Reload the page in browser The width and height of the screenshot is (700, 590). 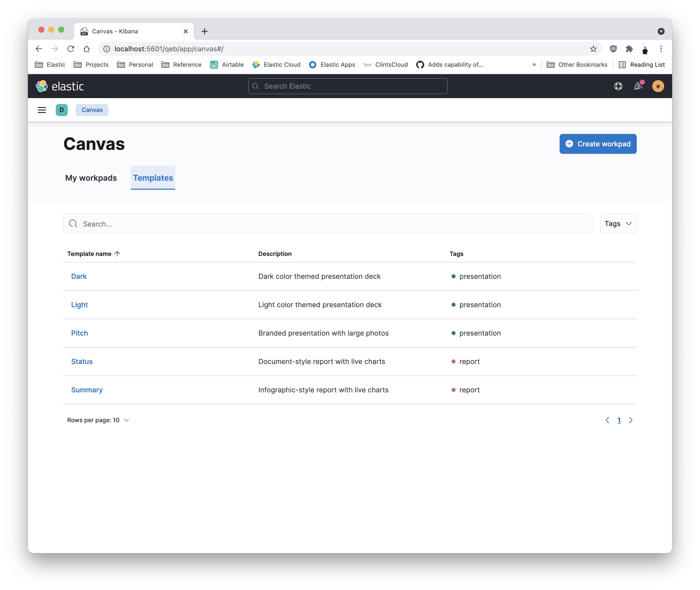click(70, 49)
